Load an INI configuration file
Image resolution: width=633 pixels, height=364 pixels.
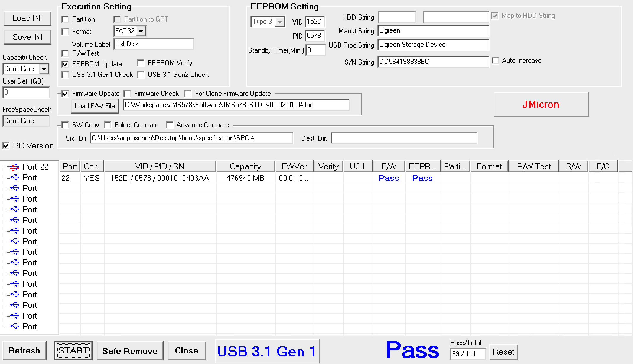27,18
